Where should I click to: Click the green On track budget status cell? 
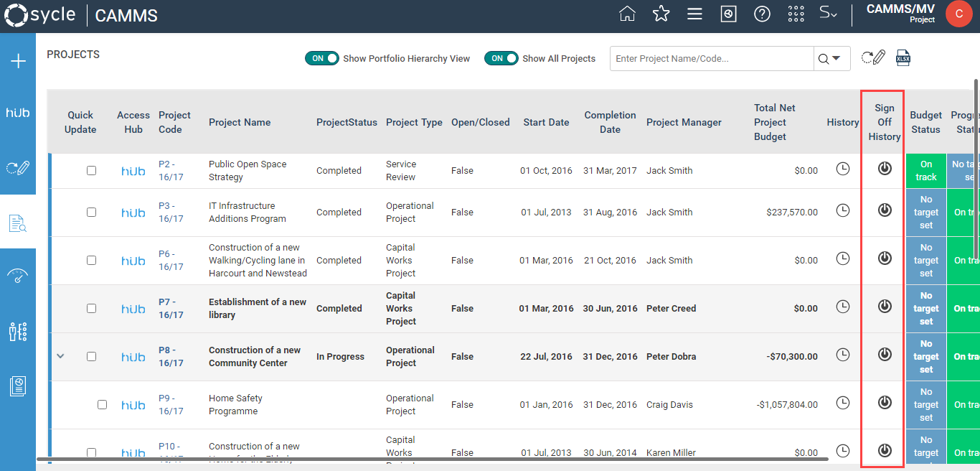(926, 170)
